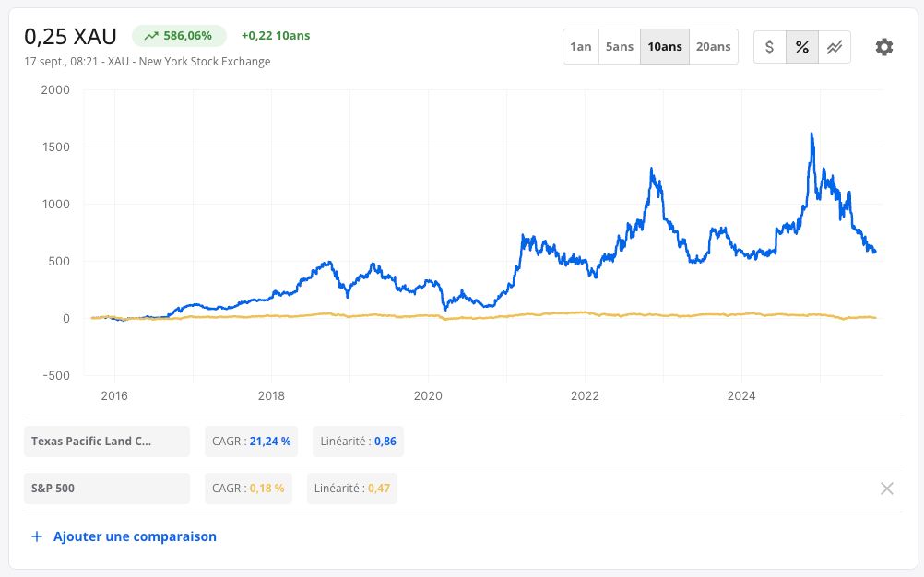Switch chart to percent mode
Viewport: 924px width, 577px height.
802,47
